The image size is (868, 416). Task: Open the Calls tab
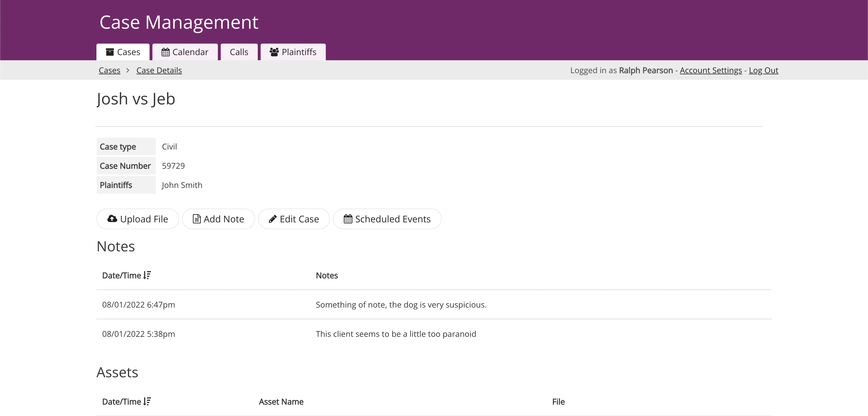point(239,52)
